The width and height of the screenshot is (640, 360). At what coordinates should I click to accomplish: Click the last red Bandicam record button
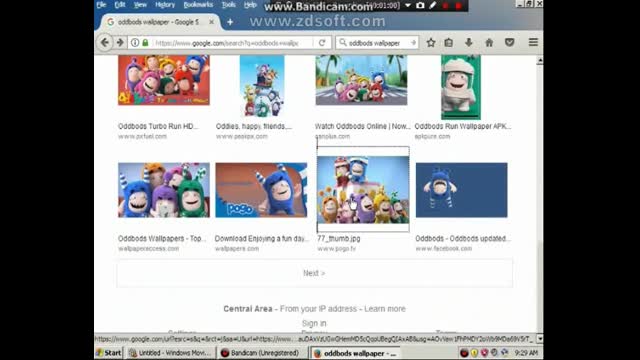pyautogui.click(x=458, y=6)
